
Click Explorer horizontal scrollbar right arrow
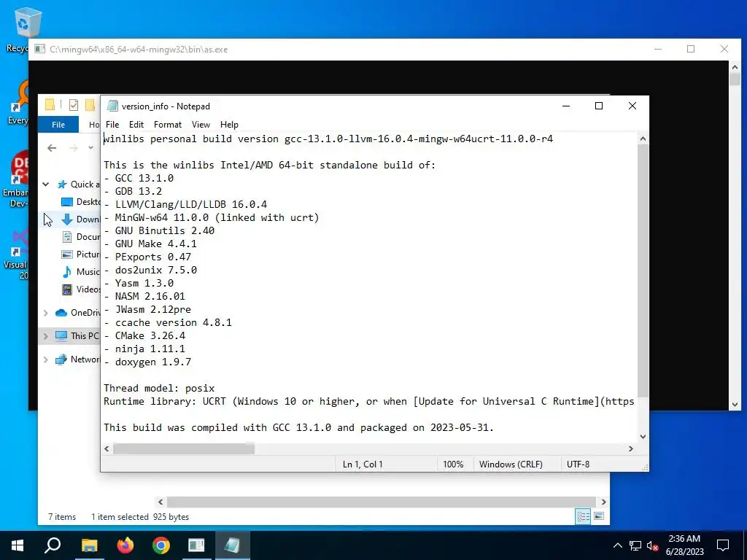603,502
